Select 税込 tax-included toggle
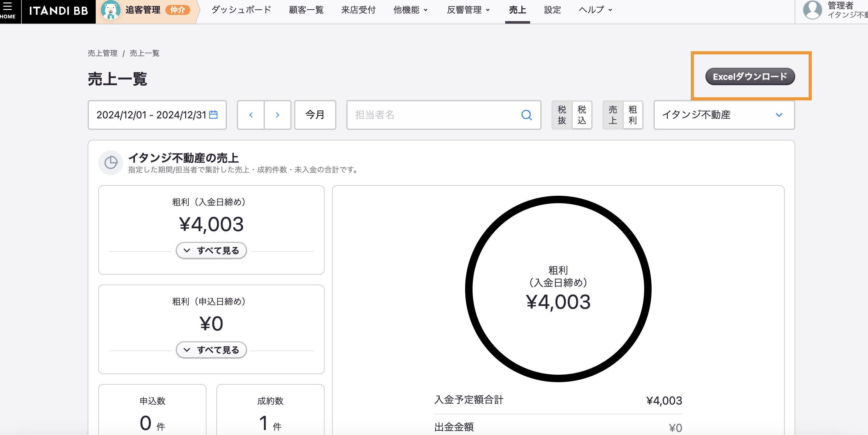The image size is (868, 435). pyautogui.click(x=582, y=115)
